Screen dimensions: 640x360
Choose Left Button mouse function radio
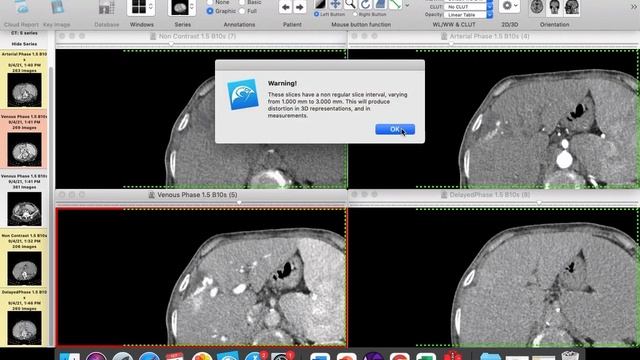[x=316, y=14]
